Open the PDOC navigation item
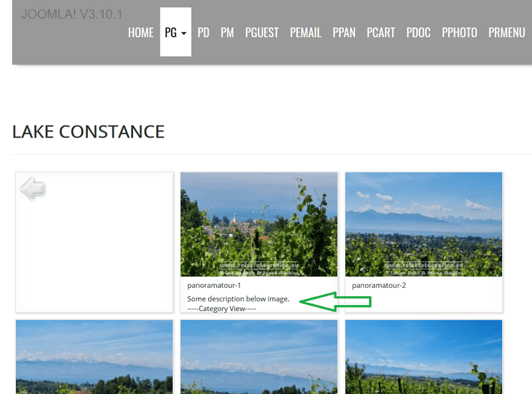 point(418,33)
